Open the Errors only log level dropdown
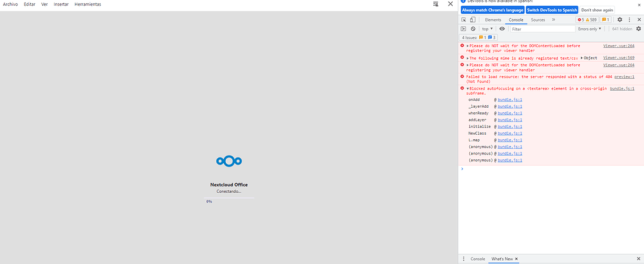644x264 pixels. (x=589, y=29)
